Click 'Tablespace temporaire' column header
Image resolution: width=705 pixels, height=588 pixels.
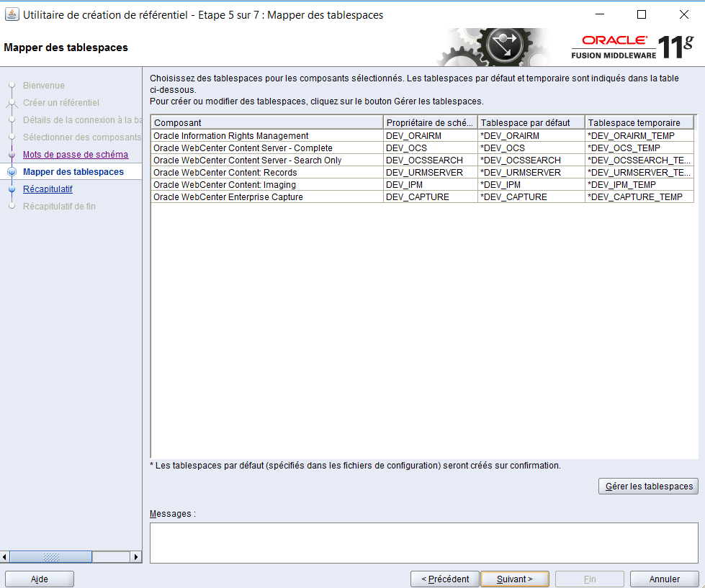(639, 122)
